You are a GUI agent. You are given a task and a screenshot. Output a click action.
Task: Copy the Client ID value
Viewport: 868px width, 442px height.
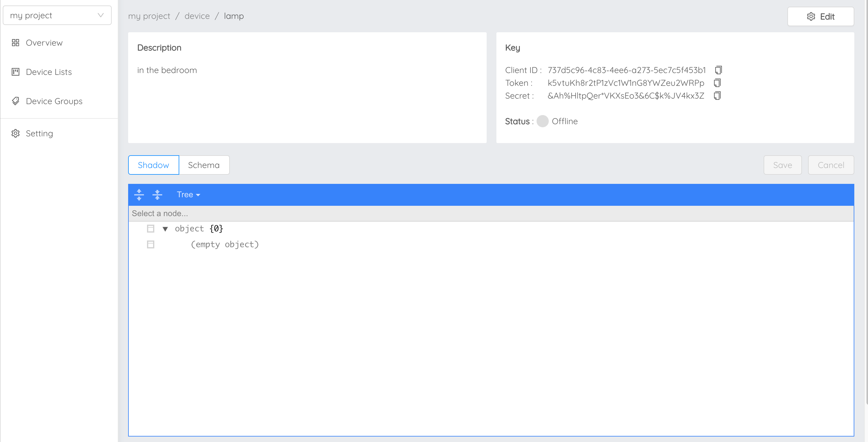718,70
